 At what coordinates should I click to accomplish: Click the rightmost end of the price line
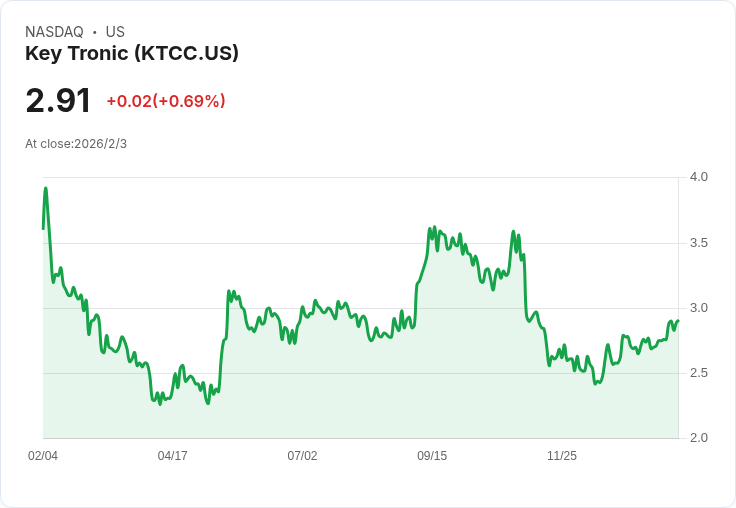[x=677, y=321]
